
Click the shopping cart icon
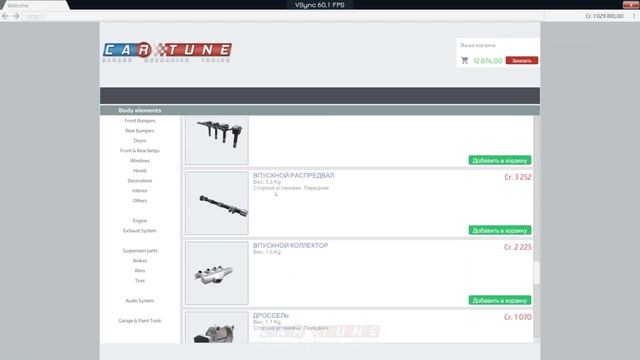(x=464, y=60)
